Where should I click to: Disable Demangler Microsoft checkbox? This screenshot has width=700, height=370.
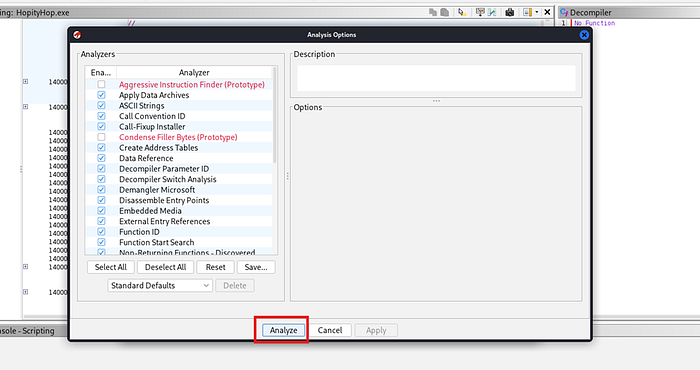101,190
